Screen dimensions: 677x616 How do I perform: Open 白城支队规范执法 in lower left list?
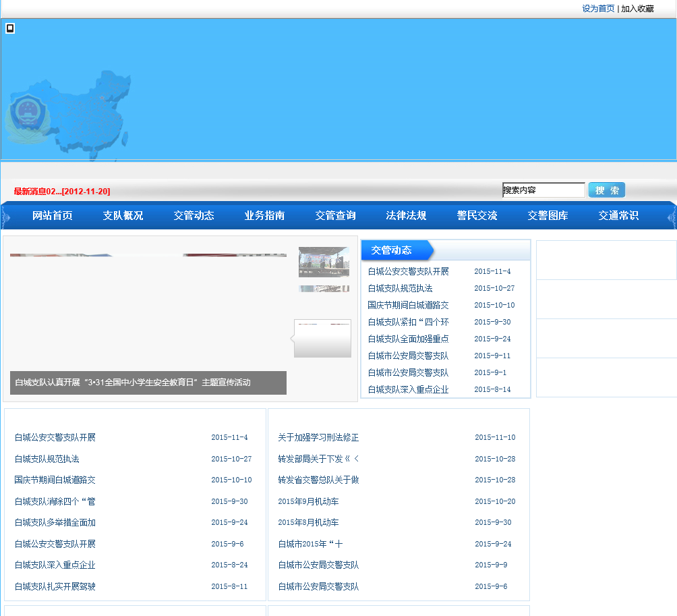tap(47, 459)
